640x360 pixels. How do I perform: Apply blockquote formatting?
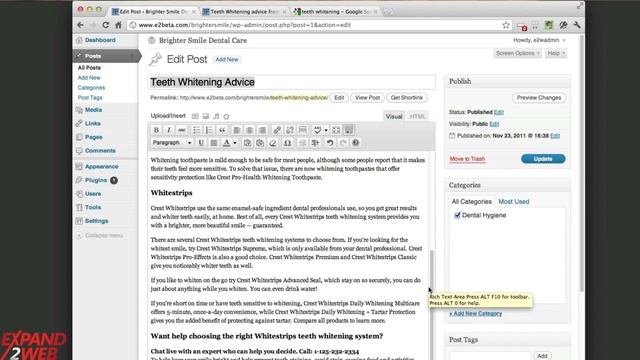point(222,130)
